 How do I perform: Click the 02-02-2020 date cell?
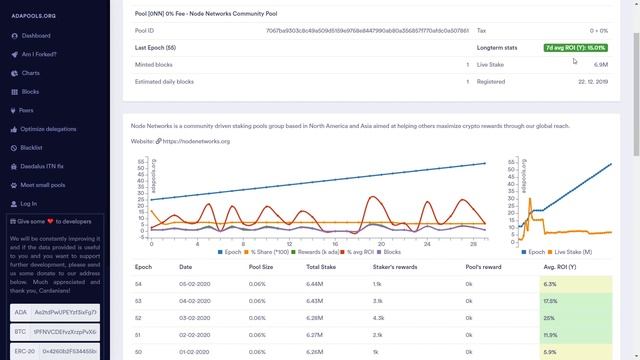click(195, 335)
